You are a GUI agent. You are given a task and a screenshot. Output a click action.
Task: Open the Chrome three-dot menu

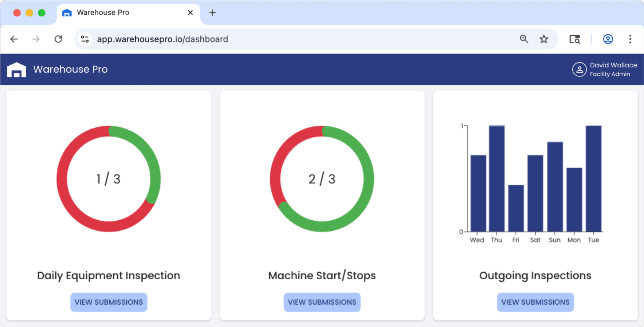pos(630,39)
